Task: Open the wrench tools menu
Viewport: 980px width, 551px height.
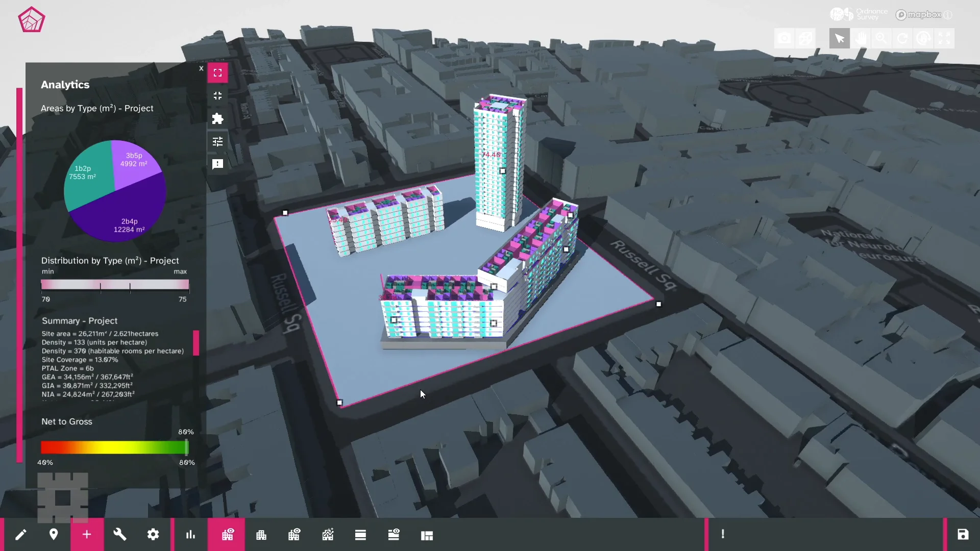Action: tap(120, 535)
